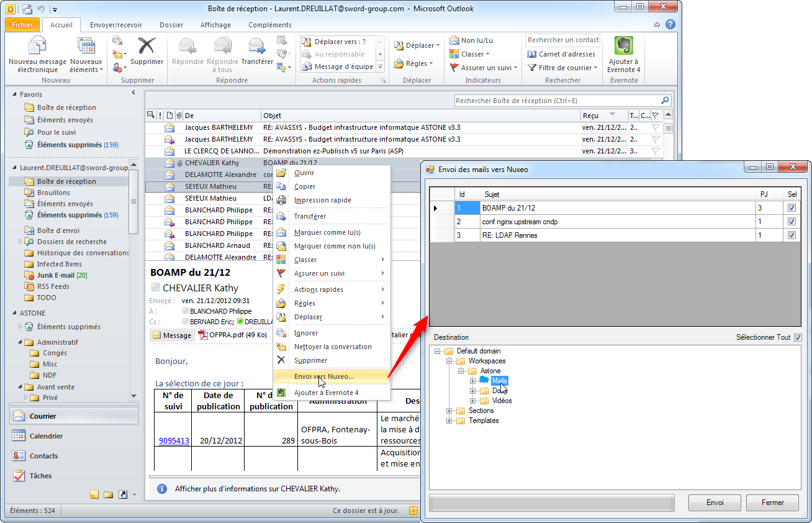
Task: Create a Nouveau message électronique
Action: pyautogui.click(x=37, y=55)
